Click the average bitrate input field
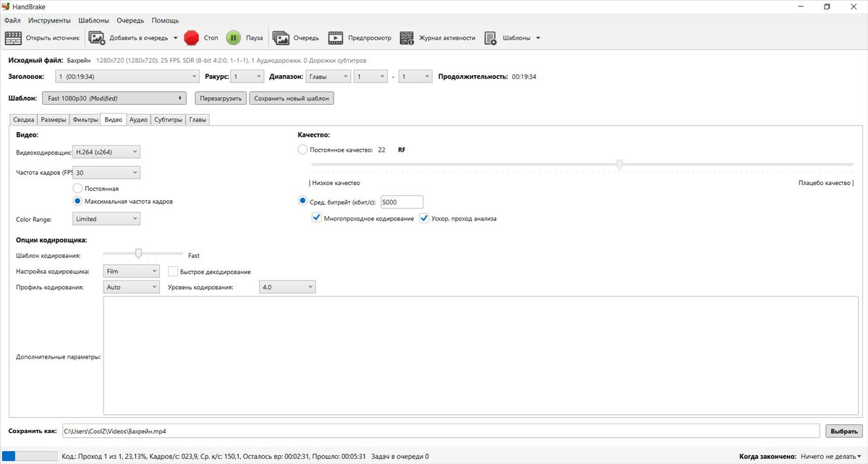 [x=401, y=202]
